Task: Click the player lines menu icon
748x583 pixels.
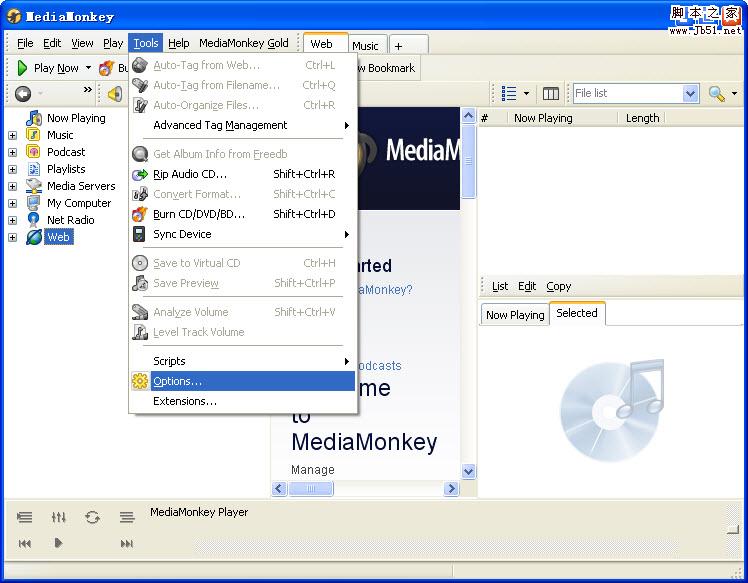Action: (127, 517)
